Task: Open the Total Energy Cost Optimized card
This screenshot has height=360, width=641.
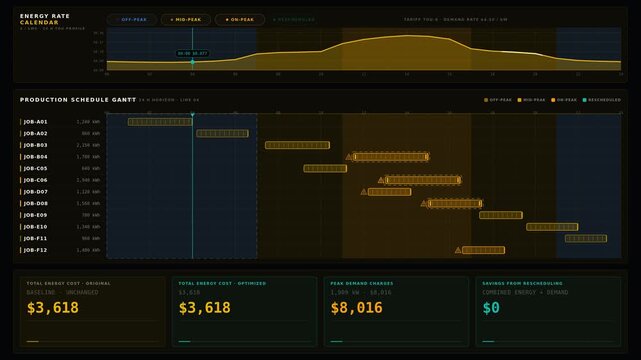Action: pyautogui.click(x=244, y=312)
